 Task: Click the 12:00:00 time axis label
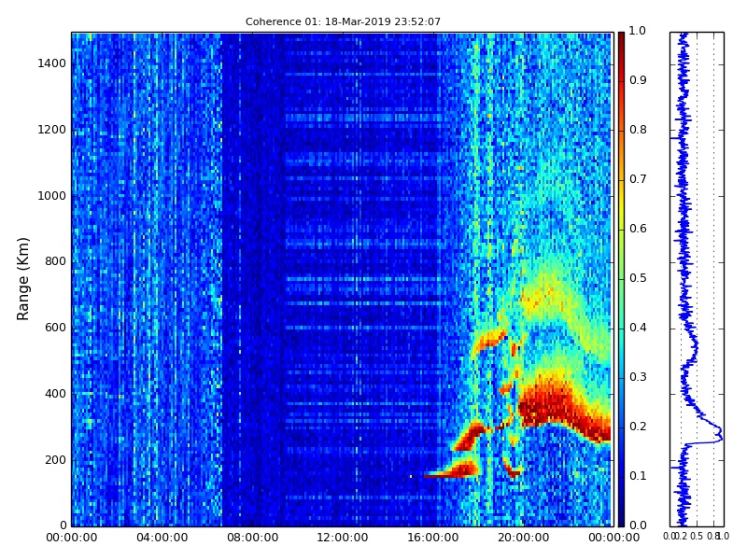click(x=343, y=538)
